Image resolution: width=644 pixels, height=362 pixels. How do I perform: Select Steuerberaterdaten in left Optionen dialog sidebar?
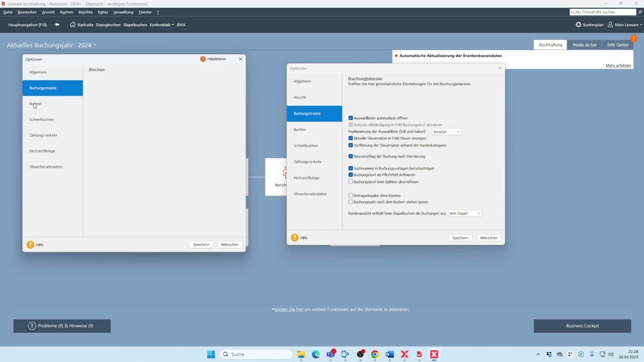click(x=53, y=167)
